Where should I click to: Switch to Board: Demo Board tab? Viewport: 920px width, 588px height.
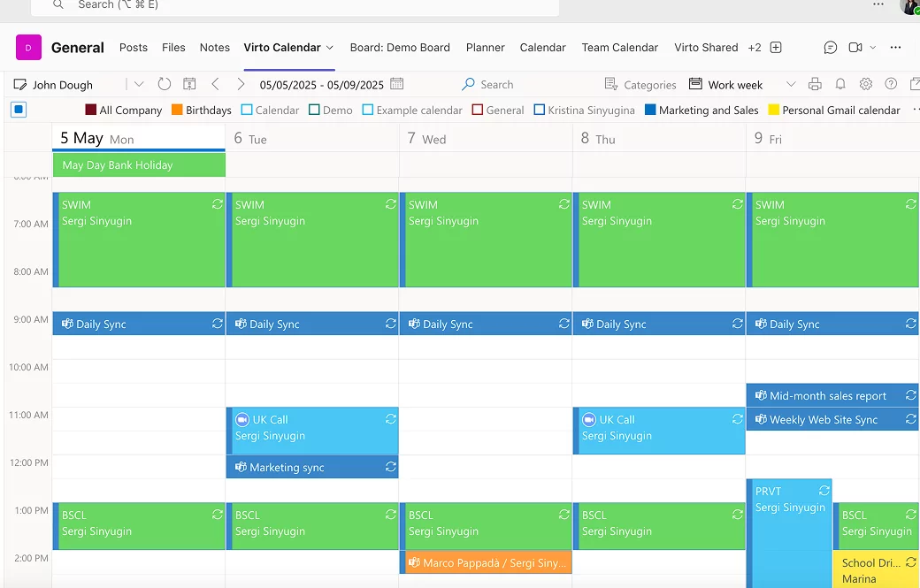coord(400,48)
